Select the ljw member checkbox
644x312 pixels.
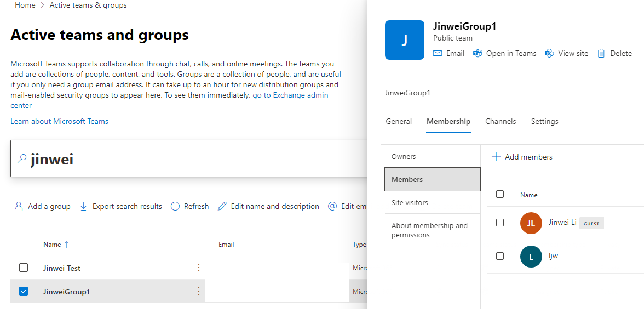click(x=500, y=256)
